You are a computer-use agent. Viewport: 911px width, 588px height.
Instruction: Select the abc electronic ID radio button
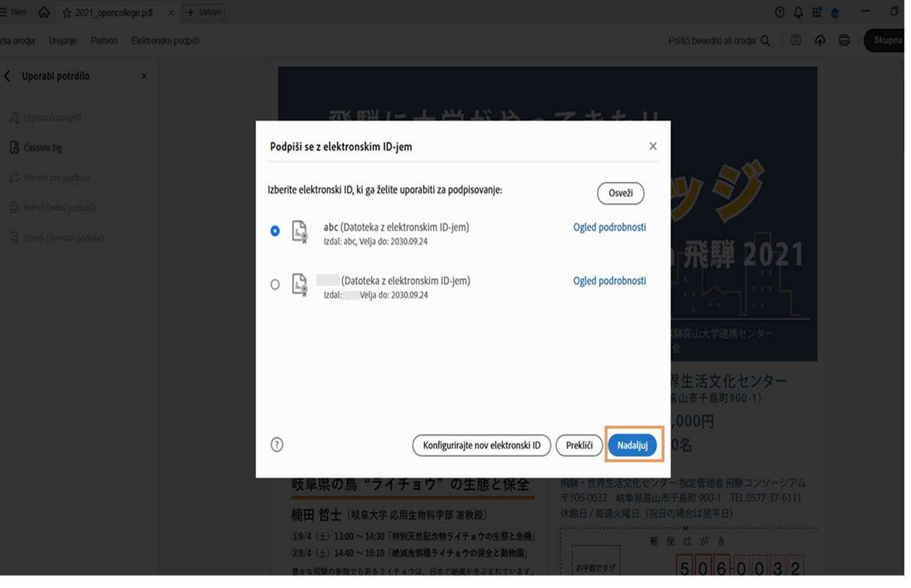275,231
